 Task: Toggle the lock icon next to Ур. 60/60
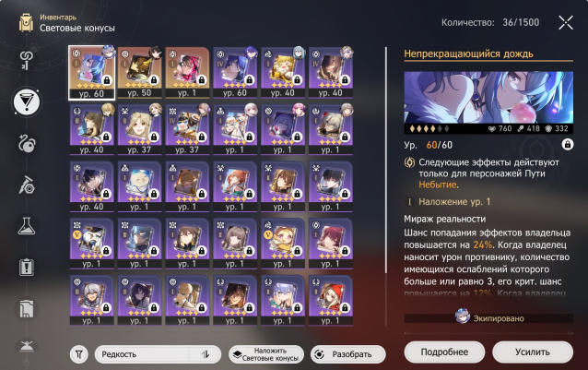(568, 144)
